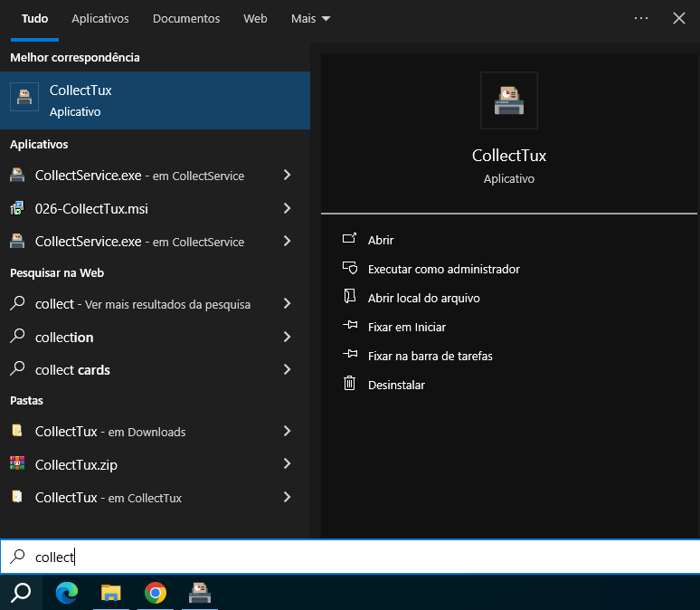Click the large CollectTux app icon in preview
Screen dimensions: 700x610
[x=509, y=100]
